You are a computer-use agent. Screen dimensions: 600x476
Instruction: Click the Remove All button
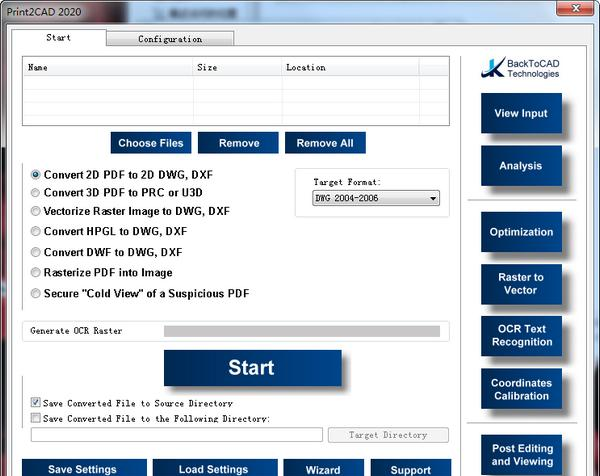pyautogui.click(x=325, y=143)
